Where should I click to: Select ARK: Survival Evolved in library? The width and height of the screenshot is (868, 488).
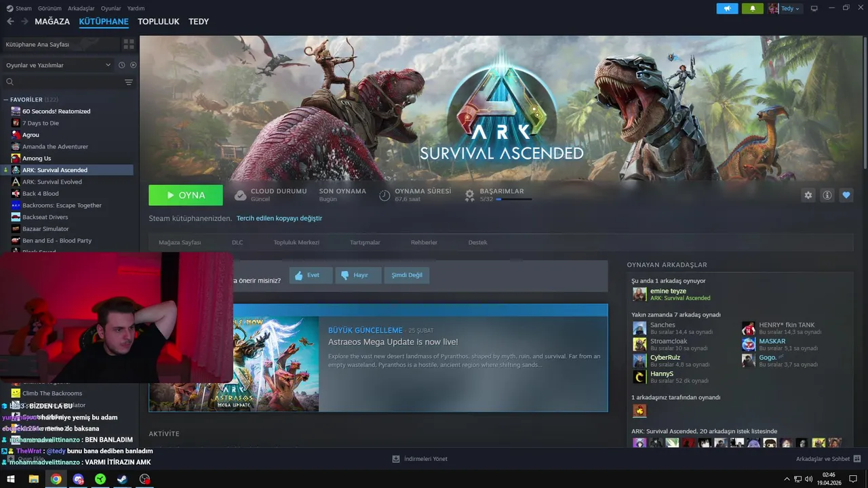[x=52, y=182]
